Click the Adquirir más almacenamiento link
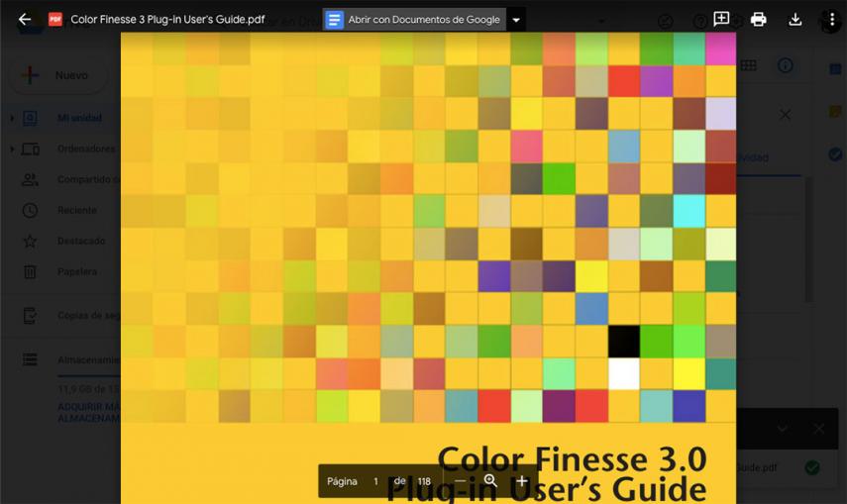 coord(88,413)
